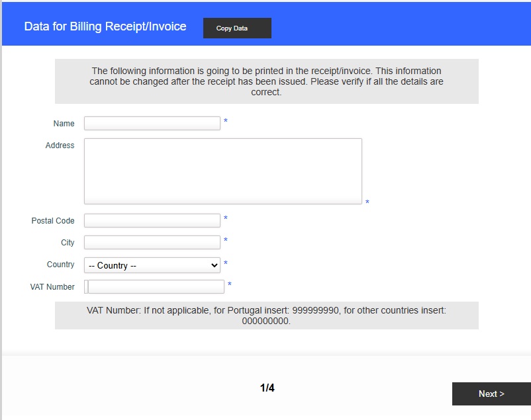Click the Country field label
The height and width of the screenshot is (420, 531).
pos(60,265)
